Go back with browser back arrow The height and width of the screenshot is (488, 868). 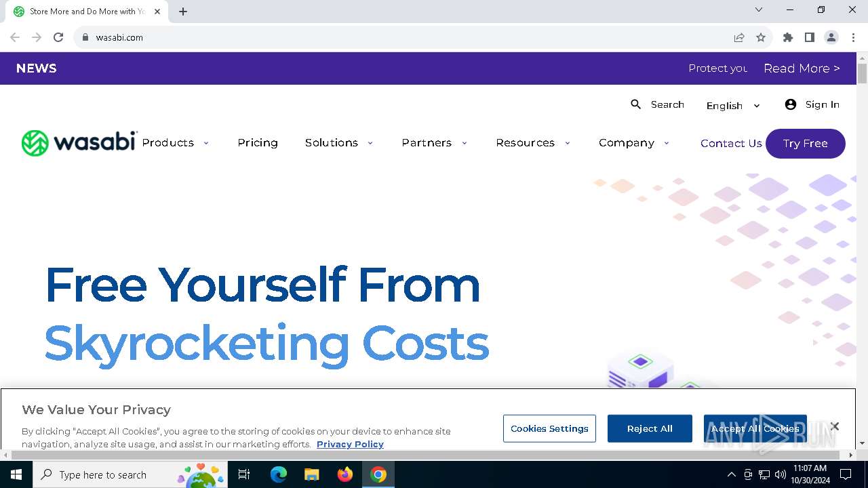[15, 37]
